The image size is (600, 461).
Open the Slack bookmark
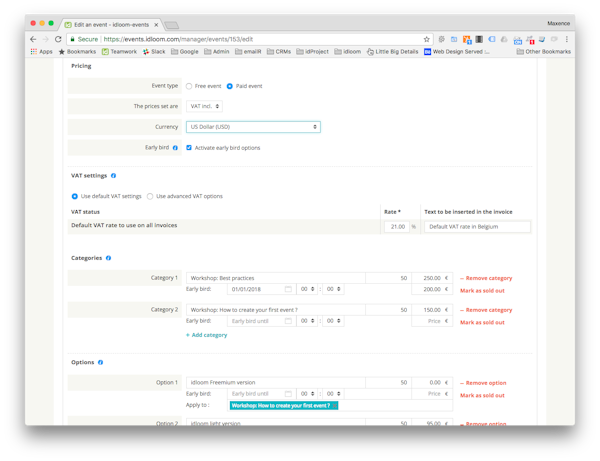(x=154, y=52)
